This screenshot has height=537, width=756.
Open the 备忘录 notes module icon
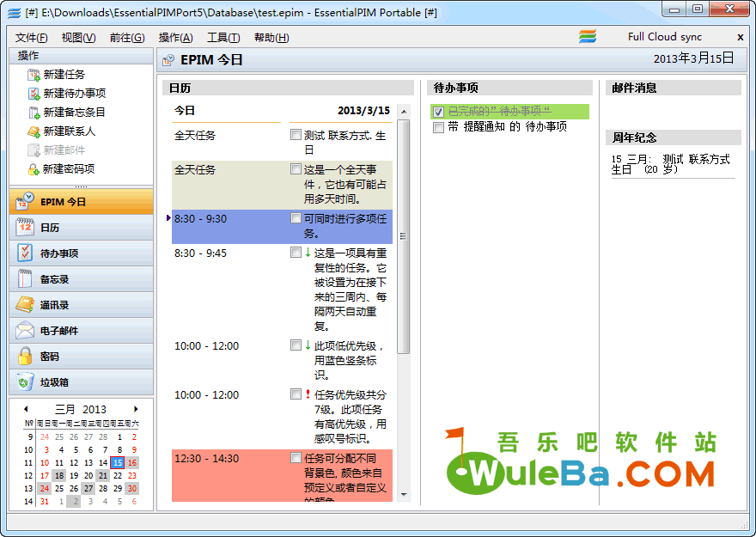pyautogui.click(x=25, y=278)
